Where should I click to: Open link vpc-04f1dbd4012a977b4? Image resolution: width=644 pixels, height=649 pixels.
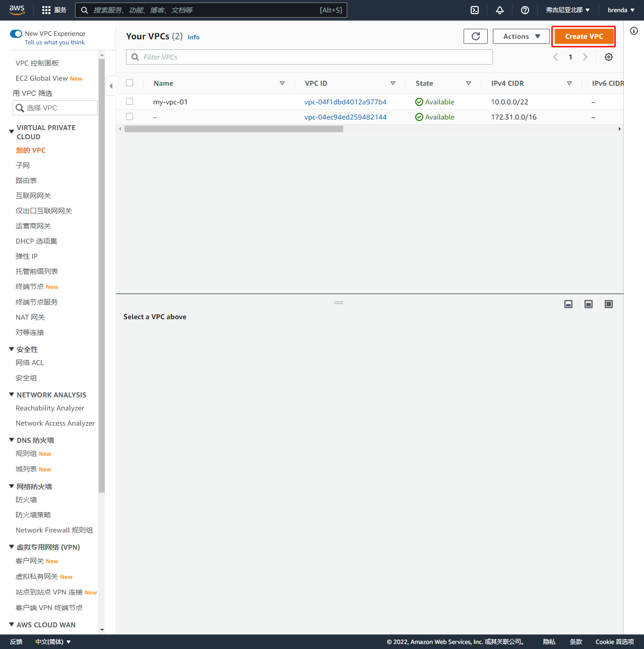(x=345, y=102)
